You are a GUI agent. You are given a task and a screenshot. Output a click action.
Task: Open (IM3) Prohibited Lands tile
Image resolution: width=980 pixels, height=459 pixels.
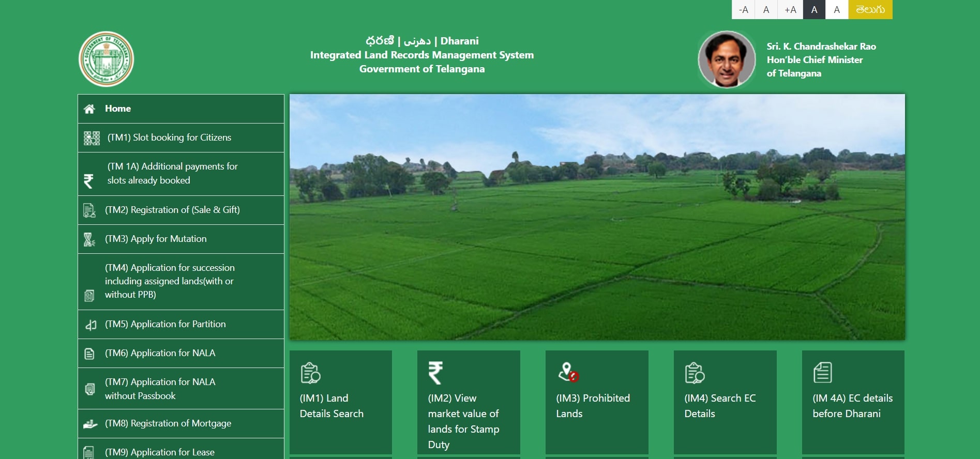pyautogui.click(x=597, y=402)
